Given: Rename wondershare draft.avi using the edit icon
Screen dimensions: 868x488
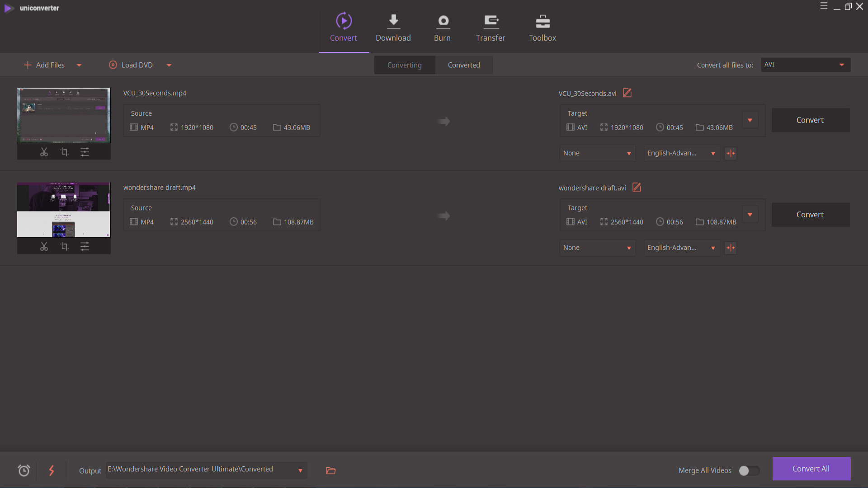Looking at the screenshot, I should coord(637,187).
